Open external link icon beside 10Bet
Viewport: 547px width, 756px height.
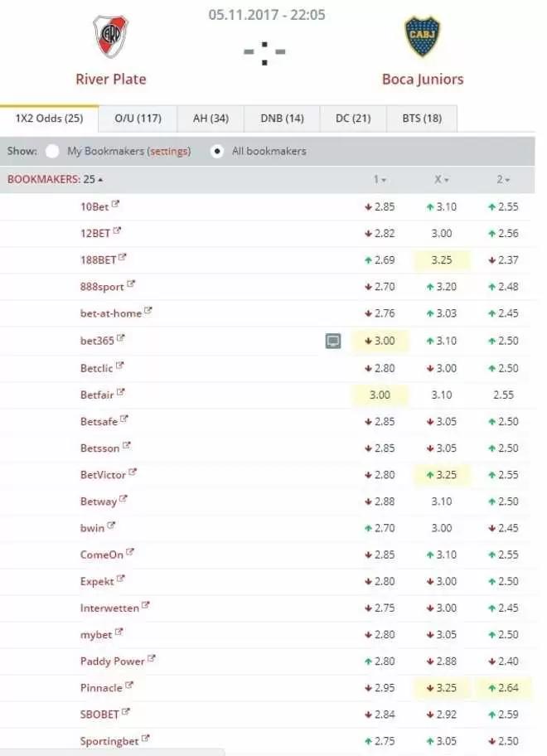pos(115,204)
